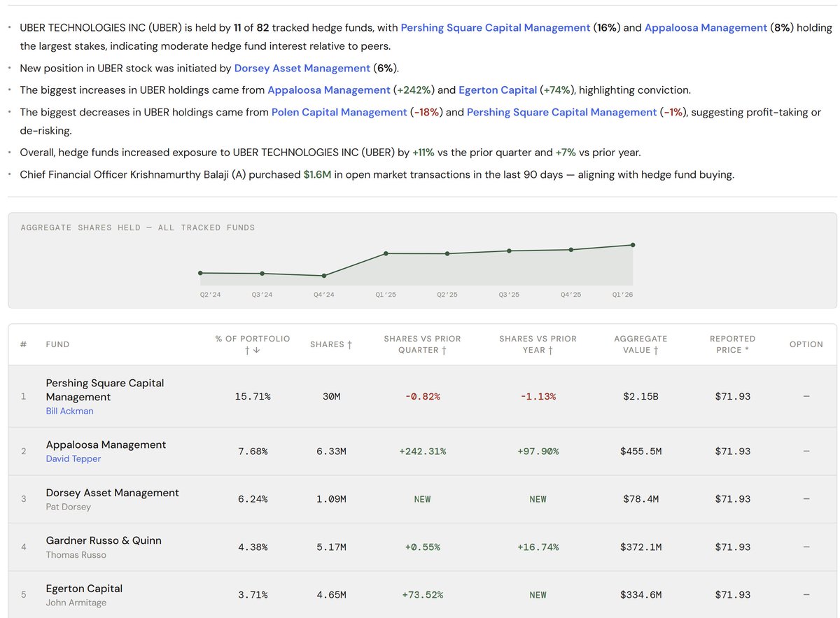
Task: Sort by Aggregate Value column header
Action: pyautogui.click(x=640, y=344)
